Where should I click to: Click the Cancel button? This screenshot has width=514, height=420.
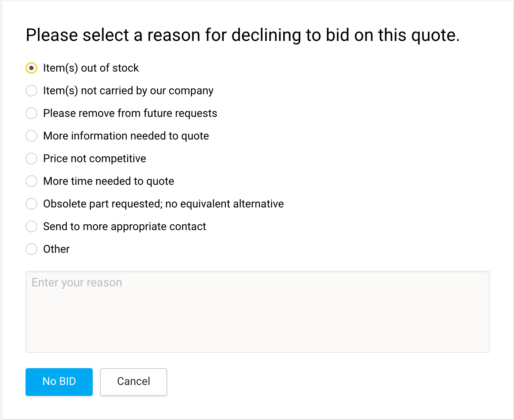[134, 382]
